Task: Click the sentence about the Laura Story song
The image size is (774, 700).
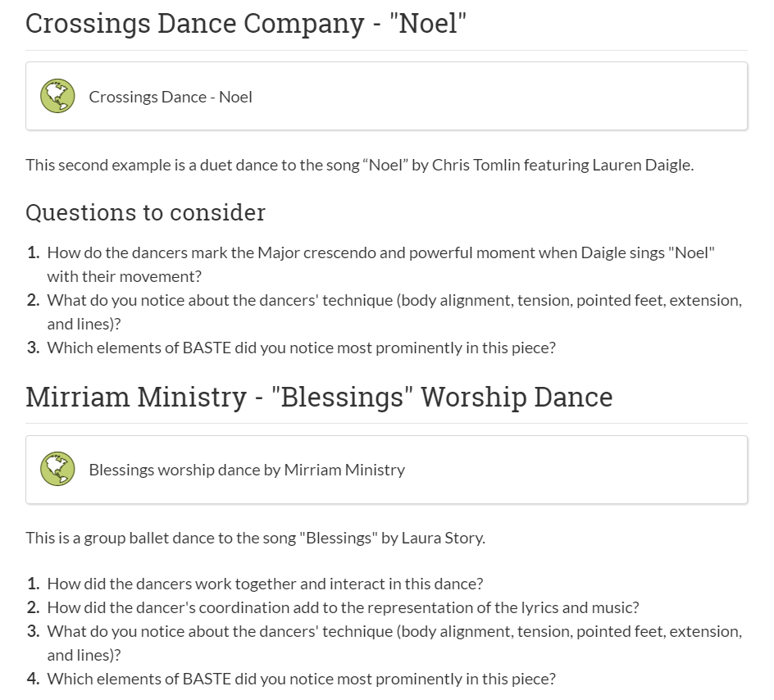Action: tap(255, 538)
